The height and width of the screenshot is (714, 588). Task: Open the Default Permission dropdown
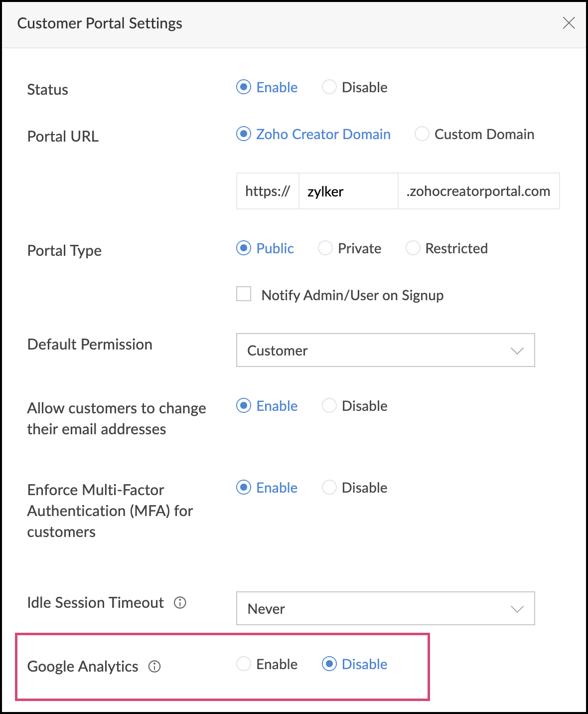[385, 351]
